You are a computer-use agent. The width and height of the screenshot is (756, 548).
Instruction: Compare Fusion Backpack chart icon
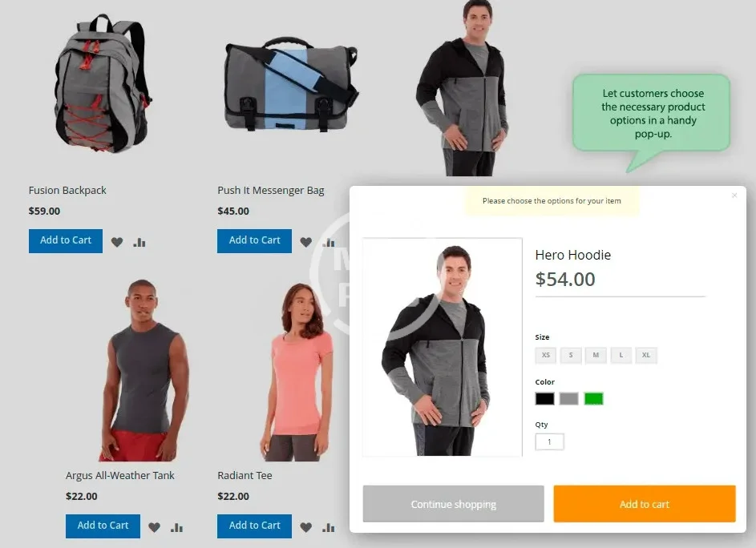click(139, 242)
